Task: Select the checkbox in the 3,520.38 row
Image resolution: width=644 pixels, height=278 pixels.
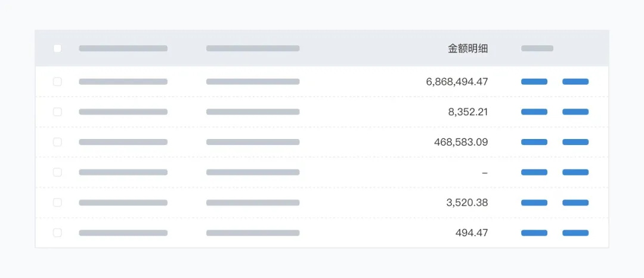Action: click(x=57, y=203)
